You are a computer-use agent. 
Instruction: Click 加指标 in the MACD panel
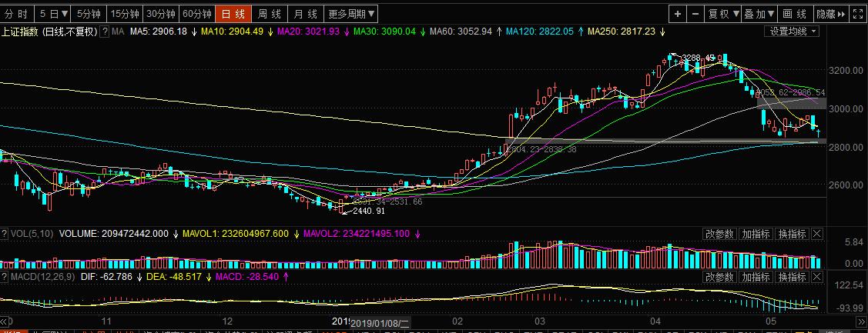point(756,277)
